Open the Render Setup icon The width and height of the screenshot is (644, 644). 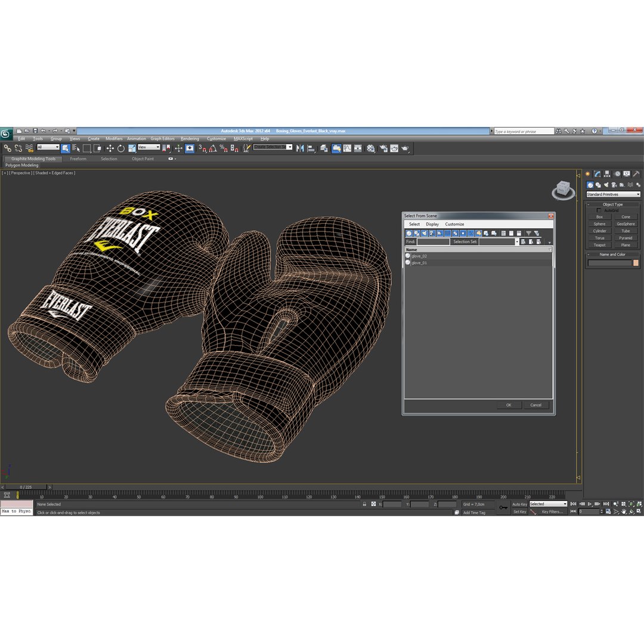coord(383,148)
